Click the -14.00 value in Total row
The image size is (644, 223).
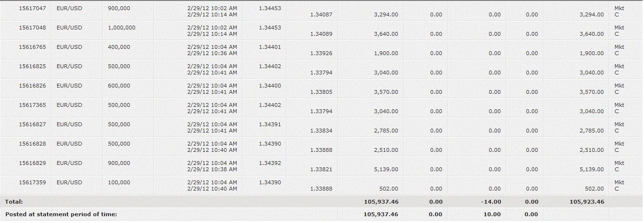(x=491, y=201)
